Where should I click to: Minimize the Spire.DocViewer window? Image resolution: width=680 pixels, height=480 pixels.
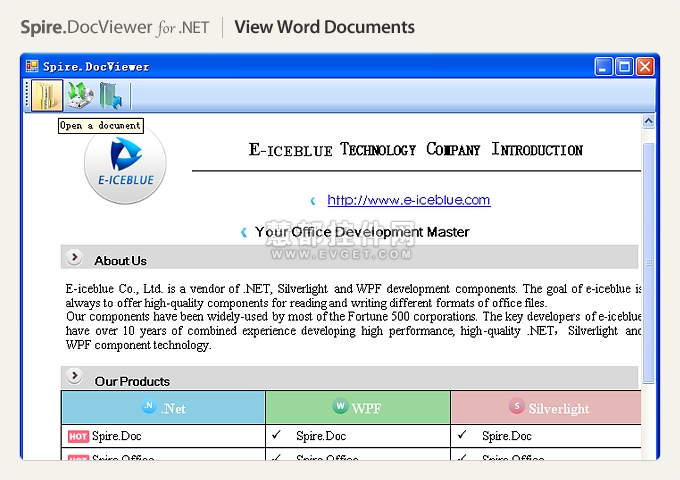pos(603,67)
